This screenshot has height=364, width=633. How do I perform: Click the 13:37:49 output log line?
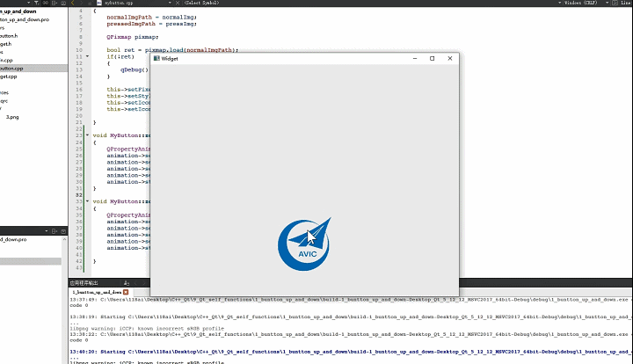(x=350, y=300)
